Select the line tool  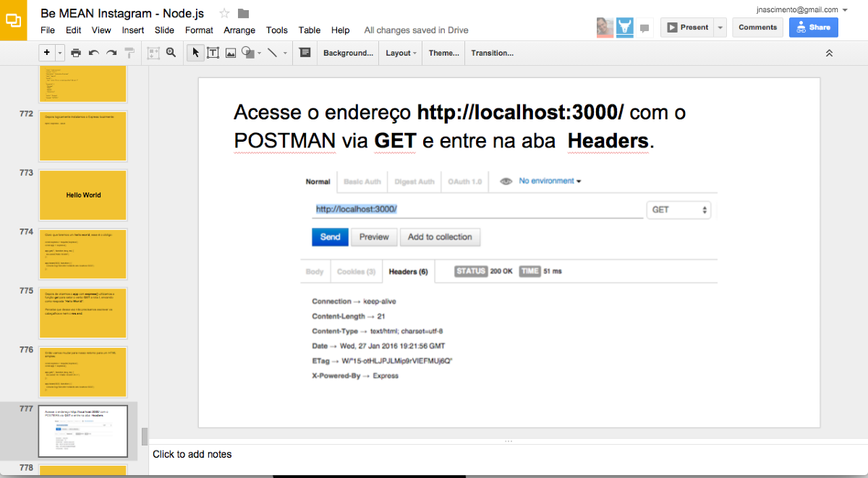(x=273, y=53)
